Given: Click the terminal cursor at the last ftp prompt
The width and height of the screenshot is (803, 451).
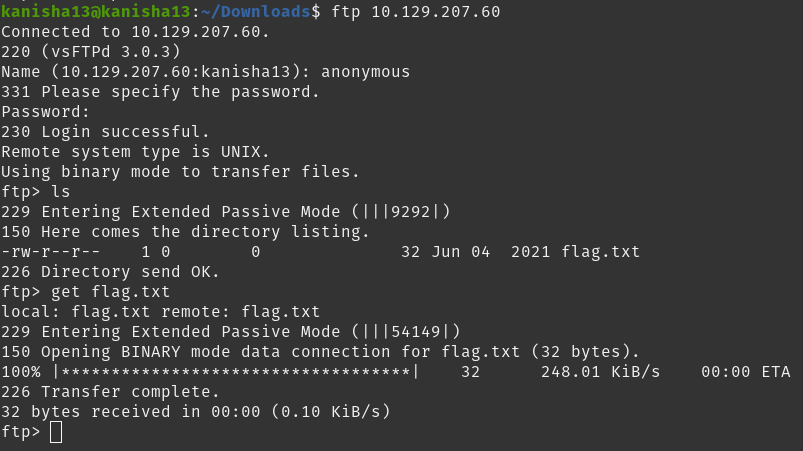Looking at the screenshot, I should point(55,432).
